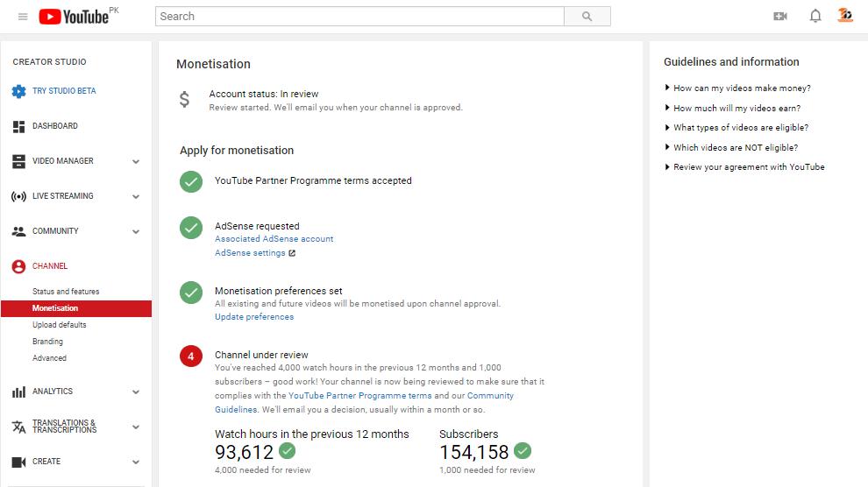Image resolution: width=868 pixels, height=487 pixels.
Task: Open the Advanced channel settings
Action: coord(49,357)
